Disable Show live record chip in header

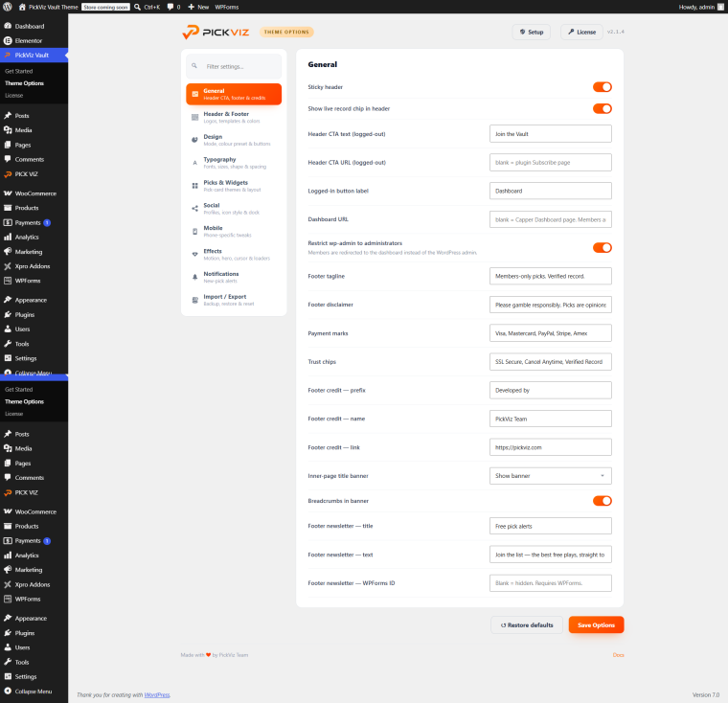point(603,108)
